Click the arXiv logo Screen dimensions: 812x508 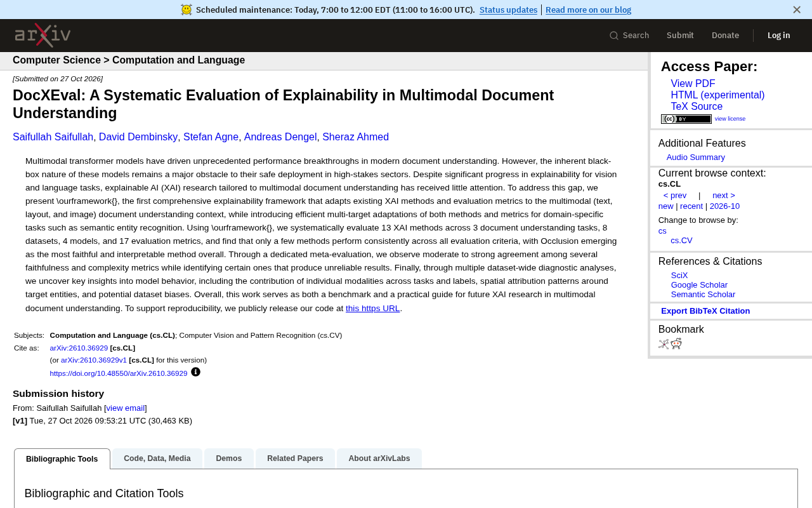pos(43,36)
